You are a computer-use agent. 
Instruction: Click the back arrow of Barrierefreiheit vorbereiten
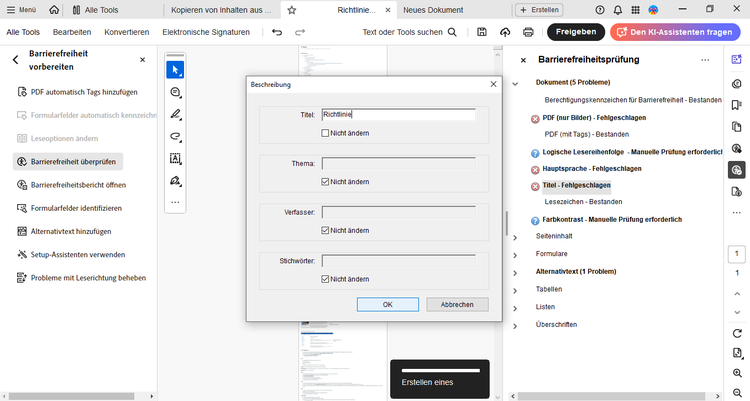(16, 60)
